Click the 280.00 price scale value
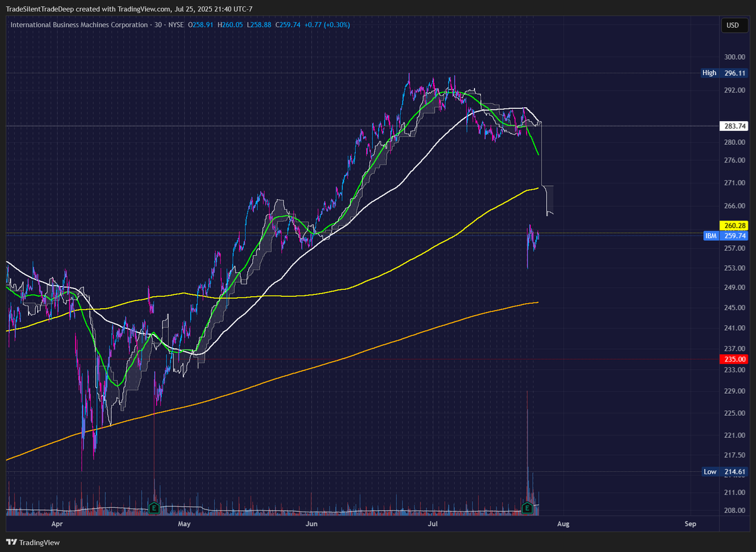Screen dimensions: 756x552 pyautogui.click(x=734, y=142)
